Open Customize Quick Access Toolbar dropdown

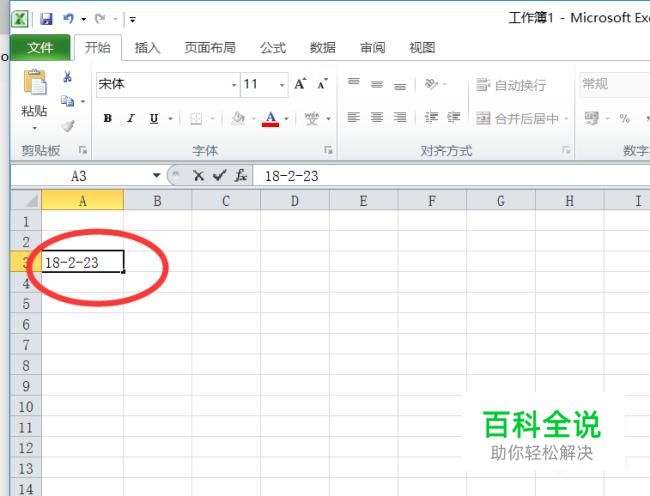coord(133,19)
